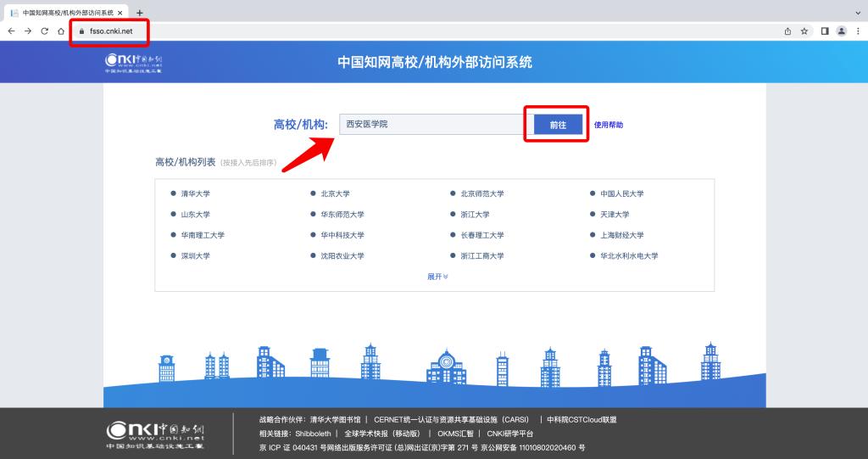Select 华东师范大学 from the list
This screenshot has height=459, width=868.
pyautogui.click(x=342, y=215)
